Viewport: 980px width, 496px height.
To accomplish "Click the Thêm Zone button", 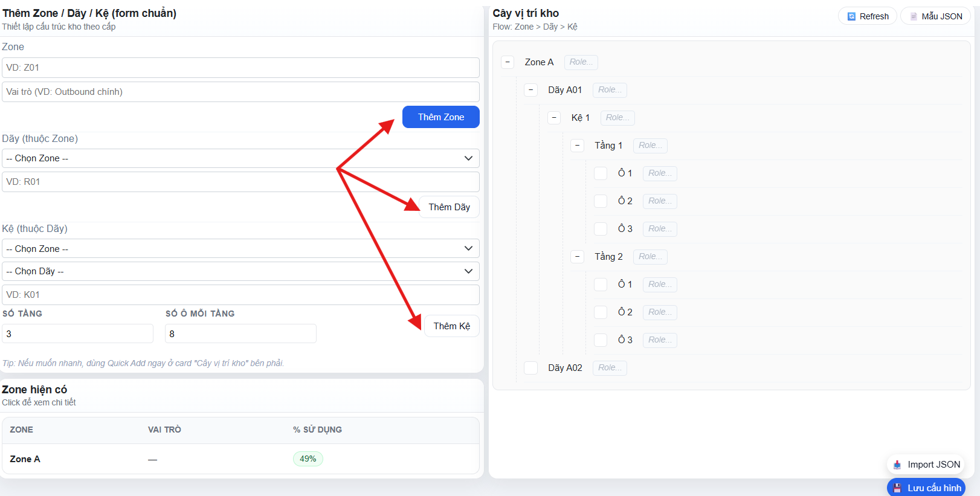I will [x=441, y=117].
